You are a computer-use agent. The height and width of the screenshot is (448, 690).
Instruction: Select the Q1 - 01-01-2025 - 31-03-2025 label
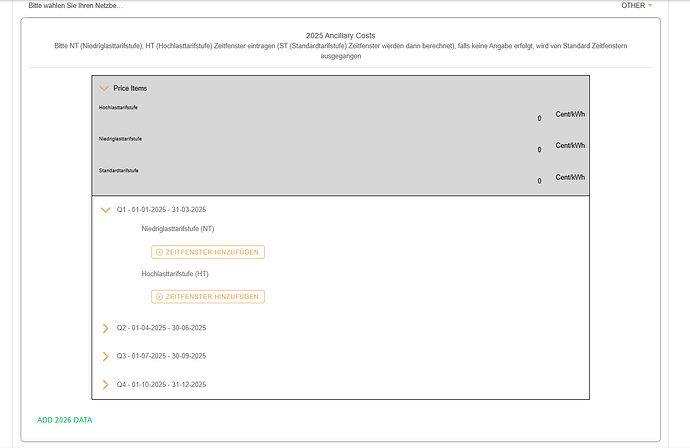click(x=161, y=209)
